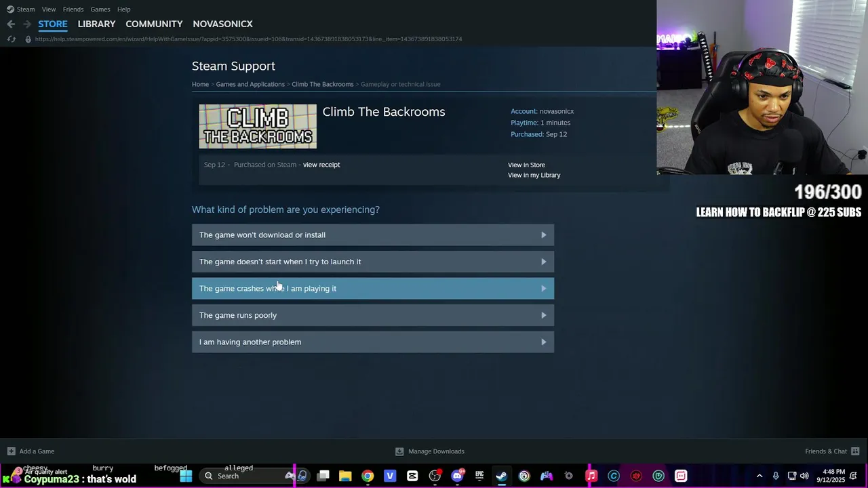868x488 pixels.
Task: Switch to the COMMUNITY tab
Action: (154, 24)
